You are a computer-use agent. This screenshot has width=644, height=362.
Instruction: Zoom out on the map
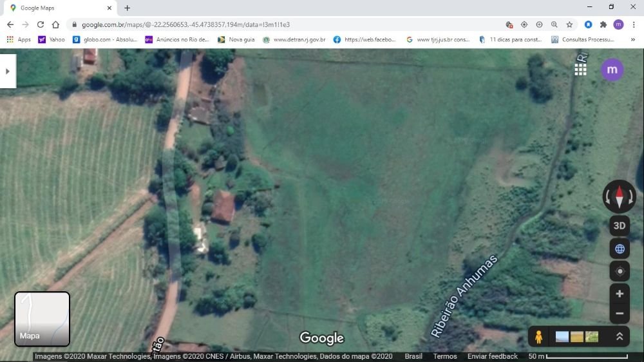620,314
